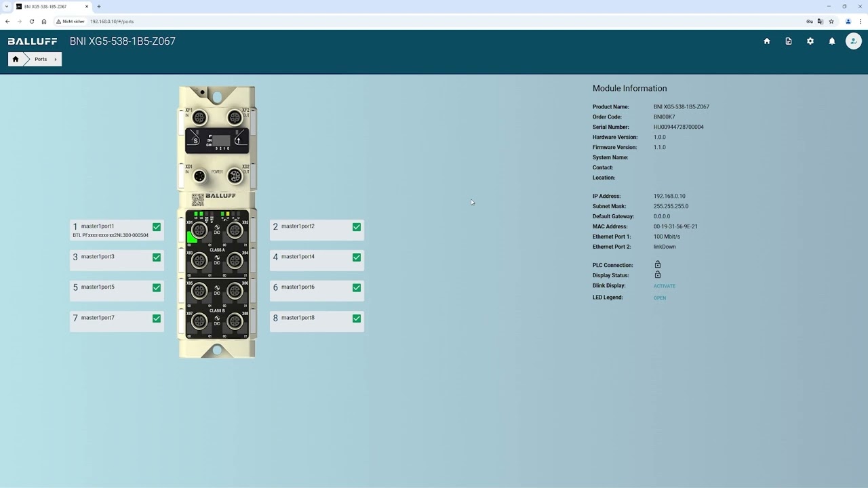Open the settings gear in Balluff header
Screen dimensions: 868x488
click(x=810, y=41)
